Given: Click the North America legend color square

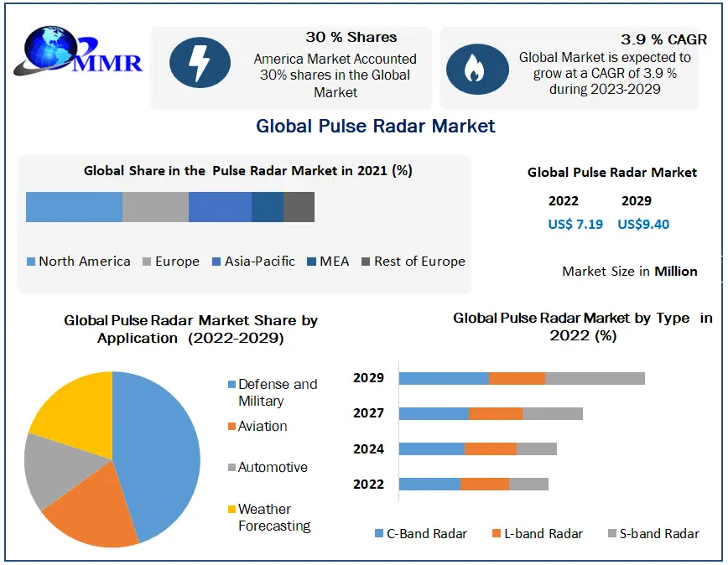Looking at the screenshot, I should click(31, 262).
